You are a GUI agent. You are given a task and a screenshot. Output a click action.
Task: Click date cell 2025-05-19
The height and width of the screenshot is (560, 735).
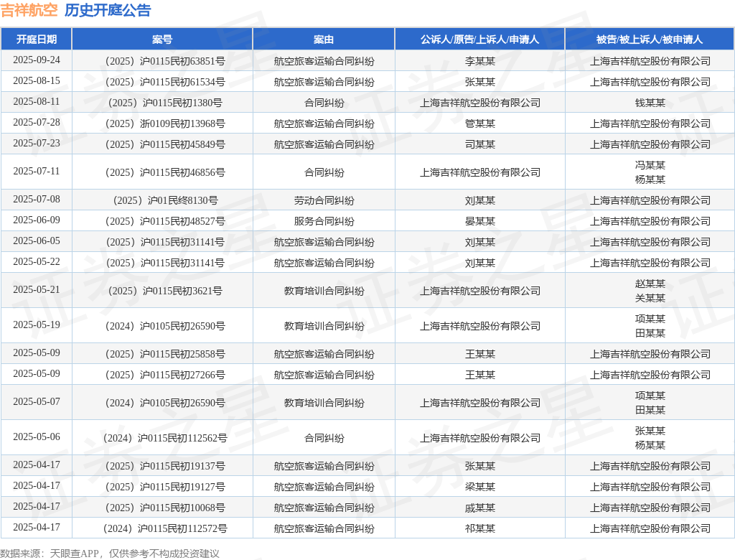point(37,325)
